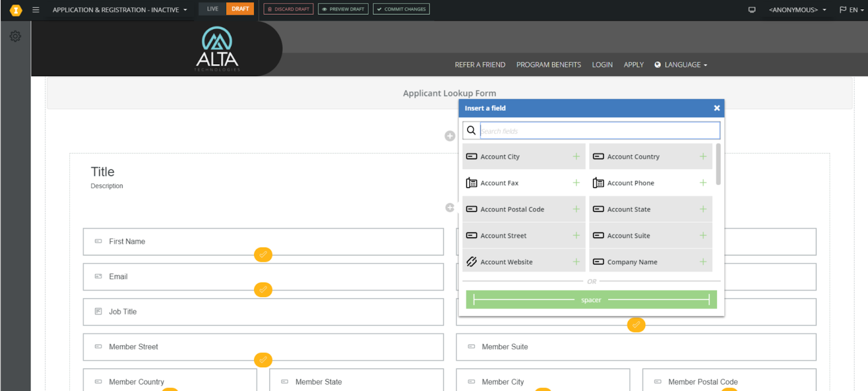Click Commit Changes button
This screenshot has height=391, width=868.
(x=401, y=9)
